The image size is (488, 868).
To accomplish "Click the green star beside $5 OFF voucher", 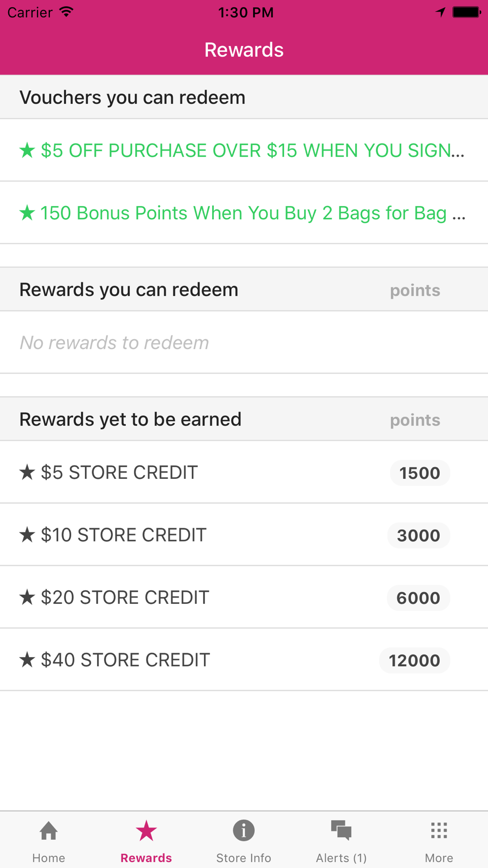I will point(27,150).
